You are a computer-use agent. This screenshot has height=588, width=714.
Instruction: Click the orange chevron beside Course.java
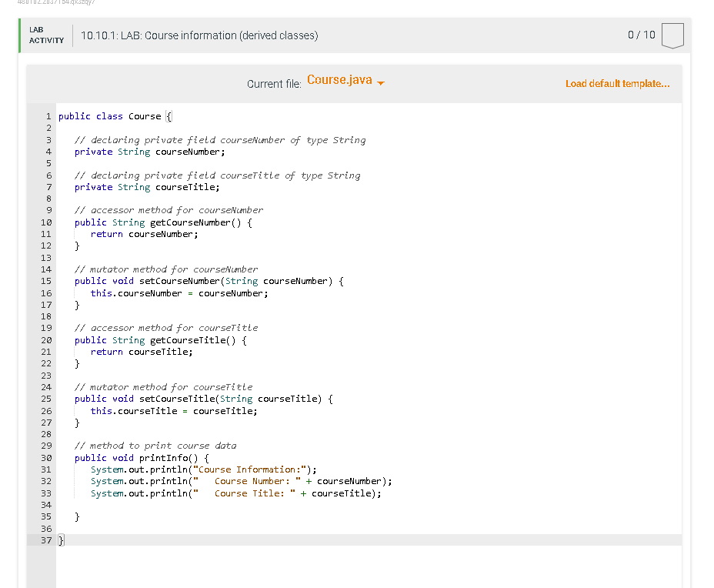380,81
